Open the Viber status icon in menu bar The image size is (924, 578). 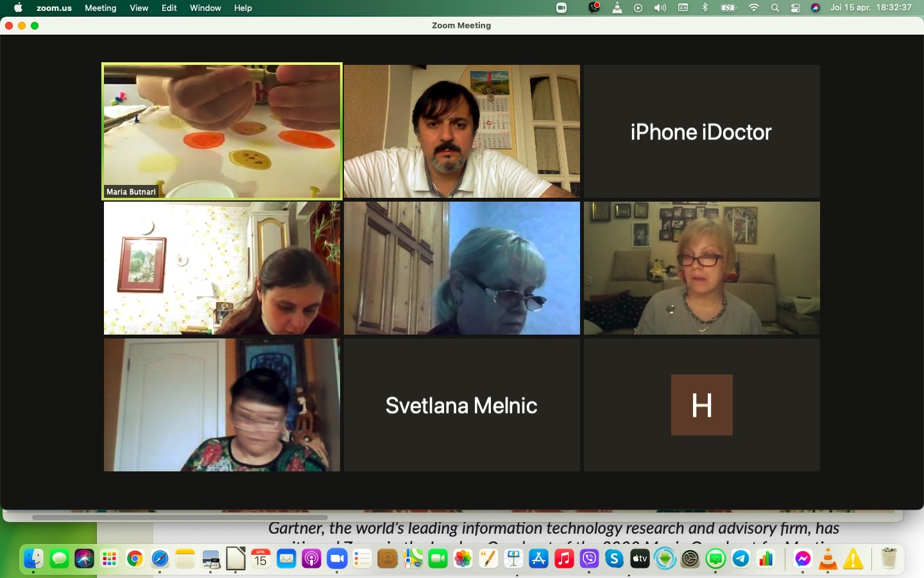pyautogui.click(x=594, y=8)
